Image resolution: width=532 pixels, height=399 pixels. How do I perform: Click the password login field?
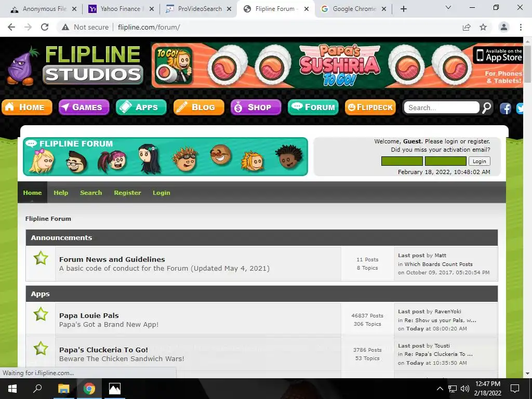pos(445,161)
